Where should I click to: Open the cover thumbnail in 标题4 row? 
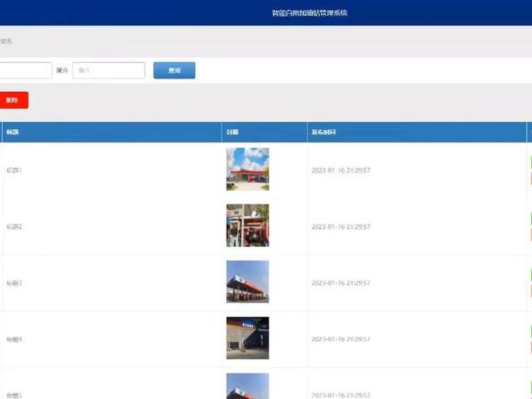[x=247, y=338]
